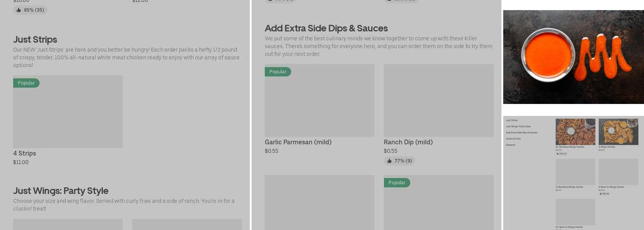Screen dimensions: 644x230
Task: Select the 4 Strips Combo photo
Action: click(x=618, y=132)
